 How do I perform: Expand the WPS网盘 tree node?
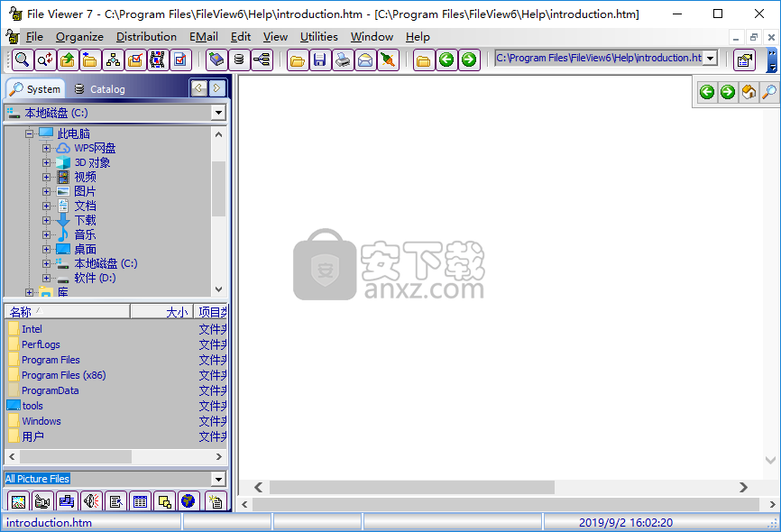pyautogui.click(x=46, y=148)
